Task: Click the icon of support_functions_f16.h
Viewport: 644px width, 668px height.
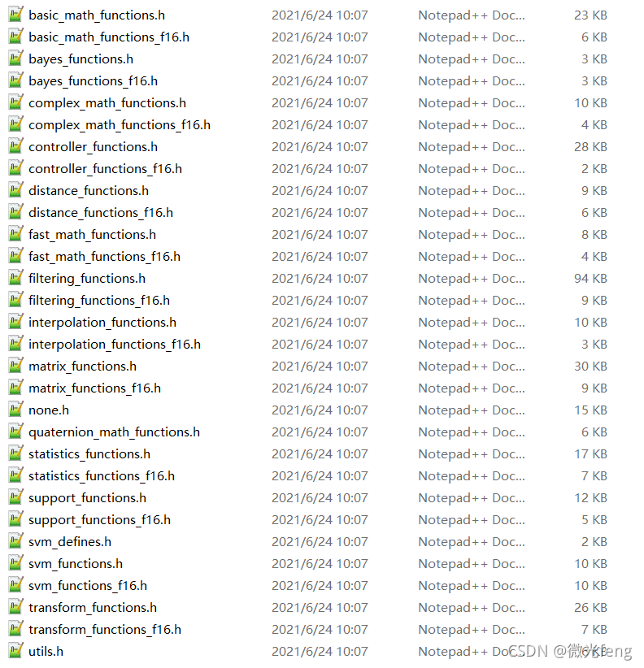Action: (x=15, y=519)
